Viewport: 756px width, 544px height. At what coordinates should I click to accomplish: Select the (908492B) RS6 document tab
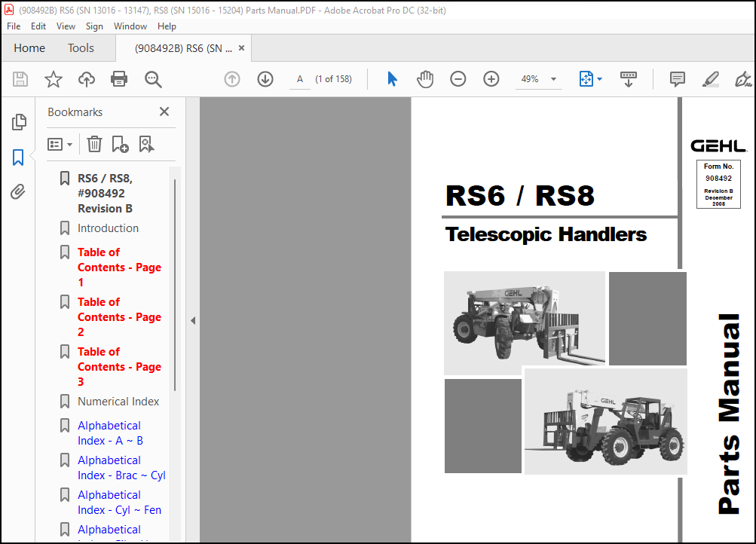point(183,49)
